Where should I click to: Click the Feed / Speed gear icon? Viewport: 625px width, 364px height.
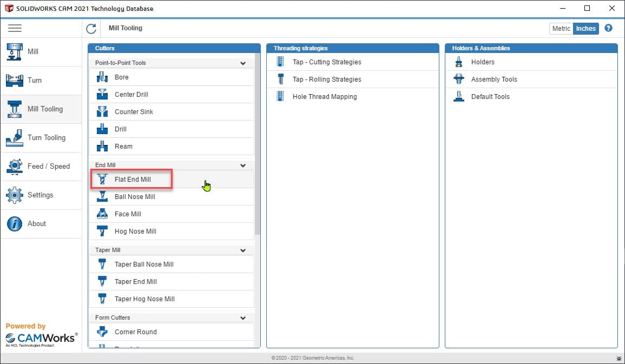coord(15,167)
